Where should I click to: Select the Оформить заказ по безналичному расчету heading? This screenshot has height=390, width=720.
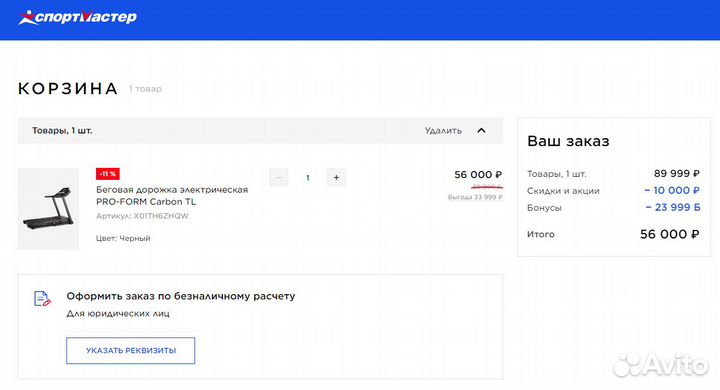(x=180, y=296)
